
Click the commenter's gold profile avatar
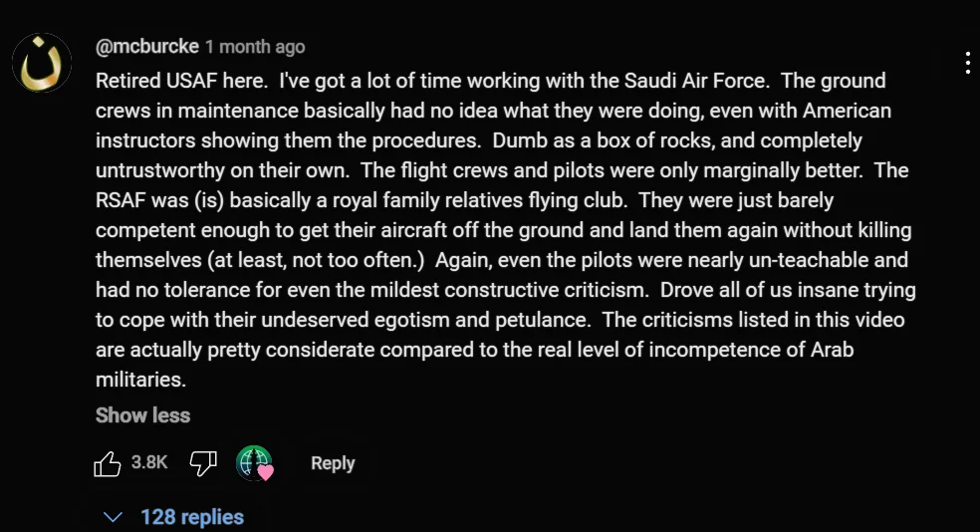tap(42, 63)
